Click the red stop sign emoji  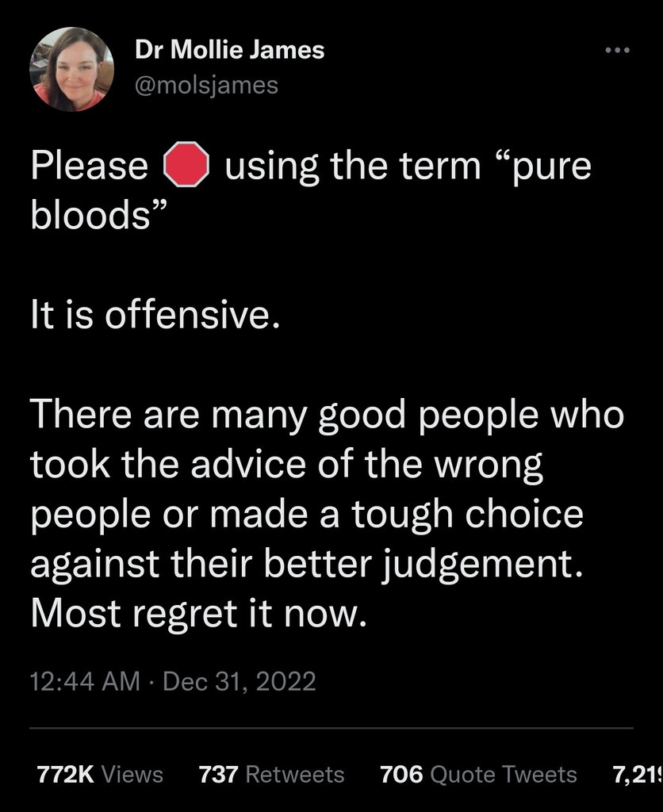[186, 164]
